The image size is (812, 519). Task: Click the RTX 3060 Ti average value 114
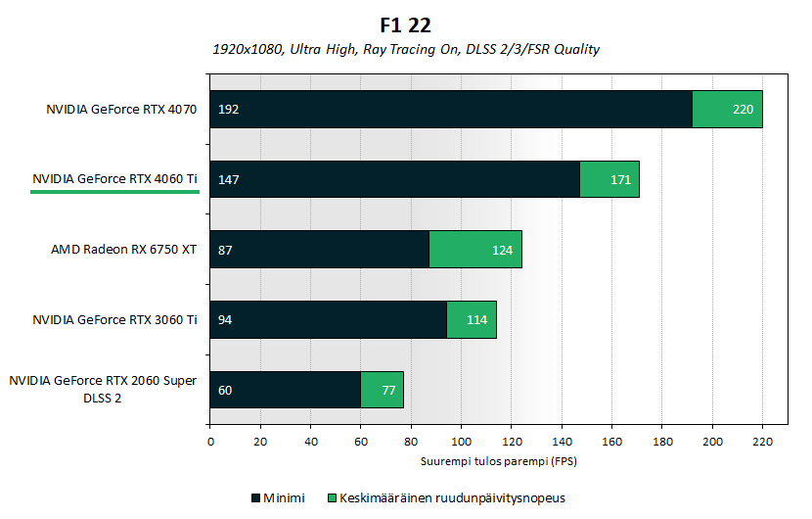[476, 320]
